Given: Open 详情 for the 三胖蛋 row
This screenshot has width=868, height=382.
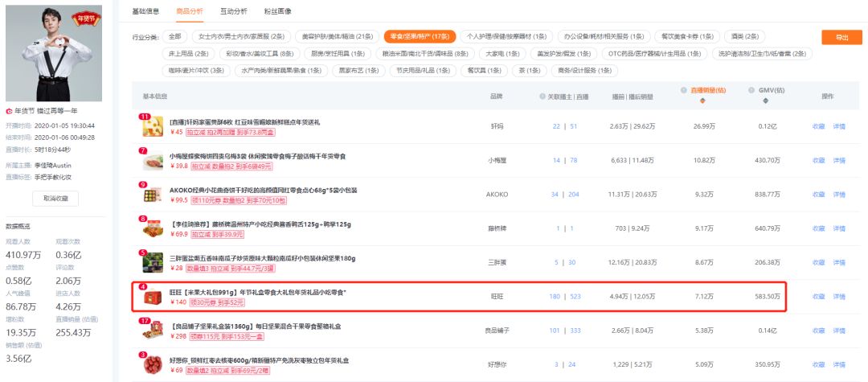Looking at the screenshot, I should click(x=839, y=262).
